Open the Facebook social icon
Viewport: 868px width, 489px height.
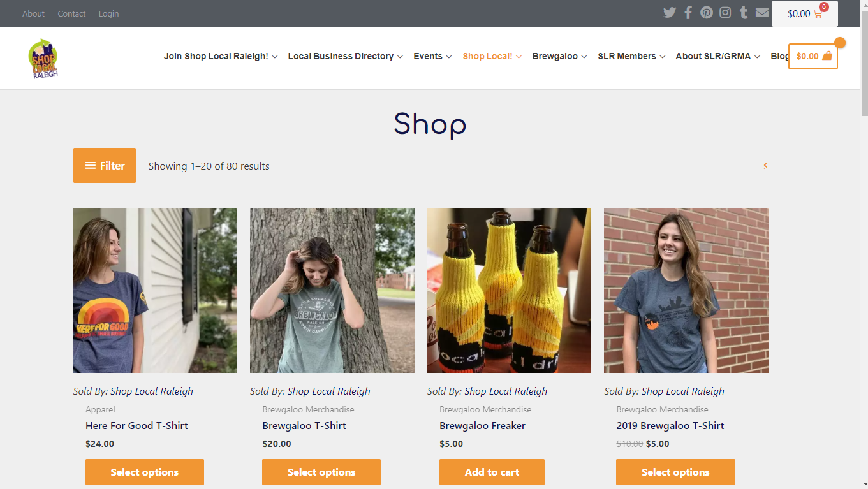[x=688, y=13]
